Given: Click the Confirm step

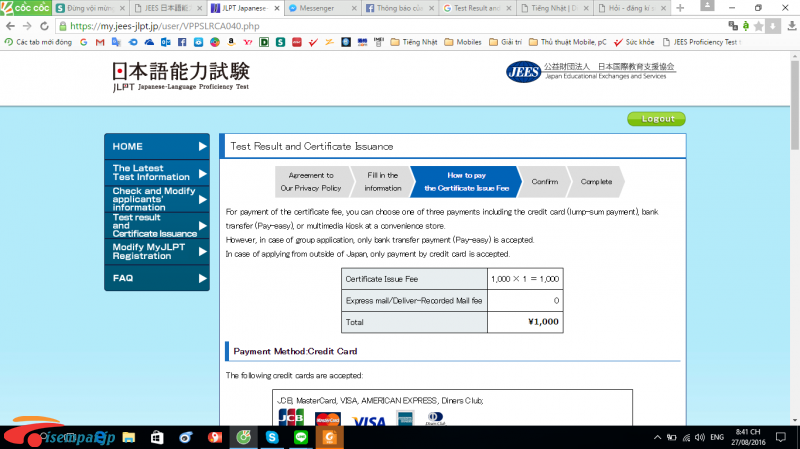Looking at the screenshot, I should 544,182.
